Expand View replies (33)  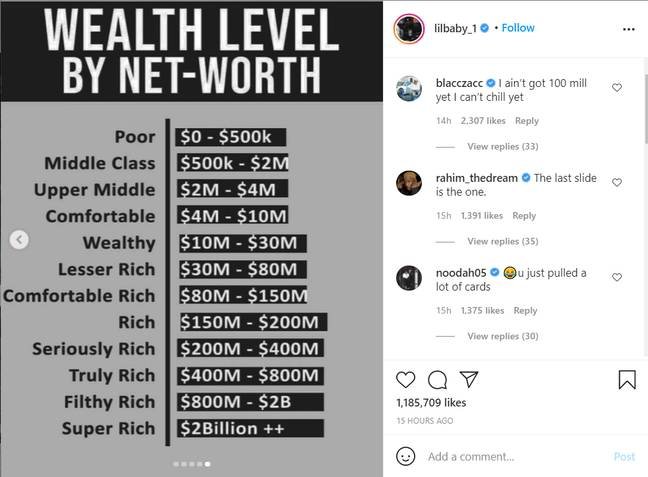[503, 146]
